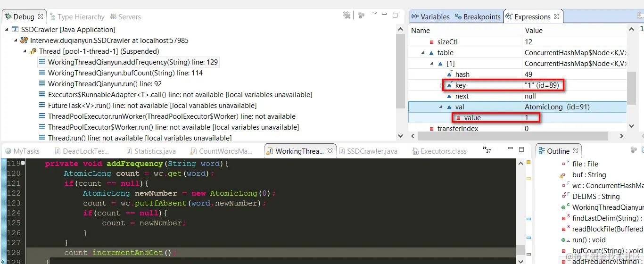The width and height of the screenshot is (644, 264).
Task: Click the value cell "1" (id=89)
Action: [541, 85]
